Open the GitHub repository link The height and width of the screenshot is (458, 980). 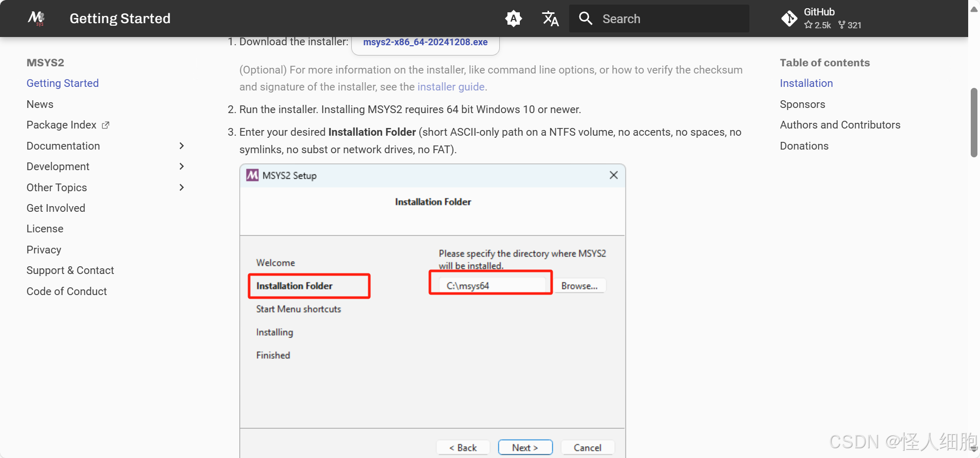[822, 19]
